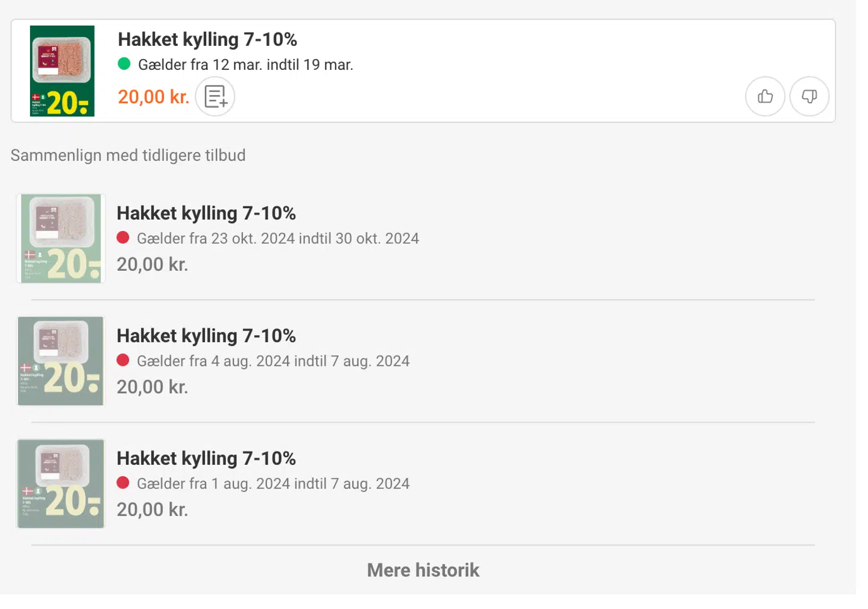
Task: Open thumbnail of 1 aug. 2024 offer
Action: [61, 484]
